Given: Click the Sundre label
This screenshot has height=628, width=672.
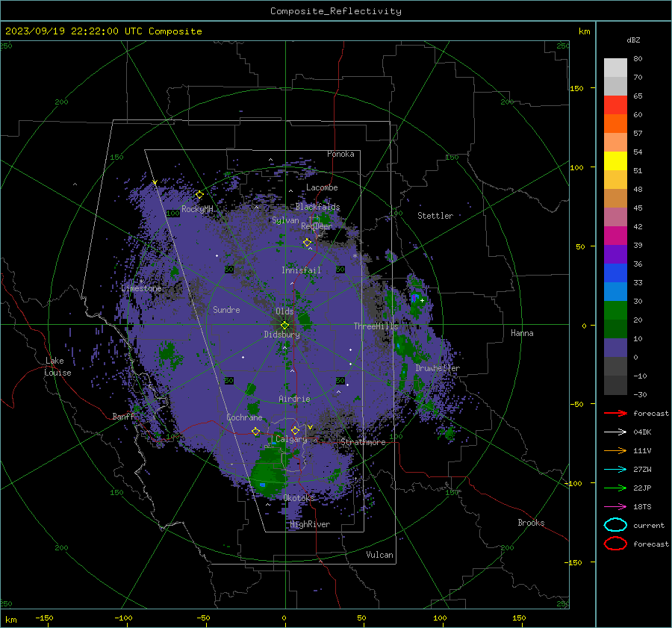Looking at the screenshot, I should [x=226, y=310].
